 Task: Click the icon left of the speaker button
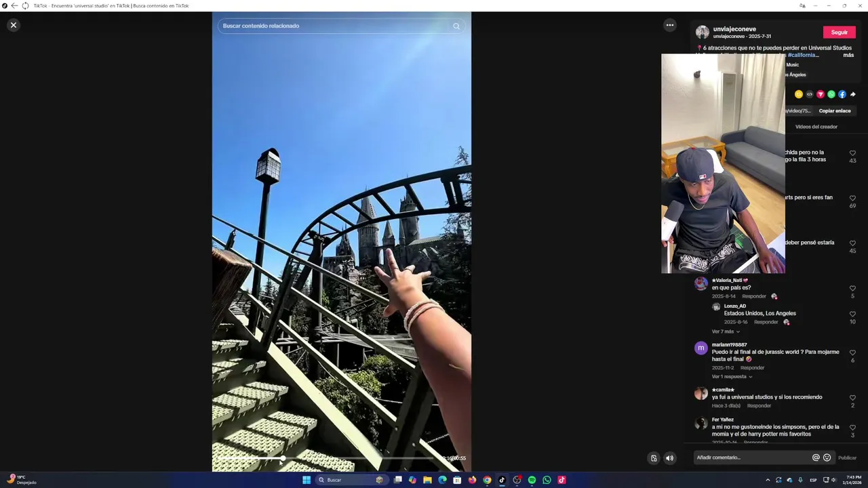pos(654,458)
